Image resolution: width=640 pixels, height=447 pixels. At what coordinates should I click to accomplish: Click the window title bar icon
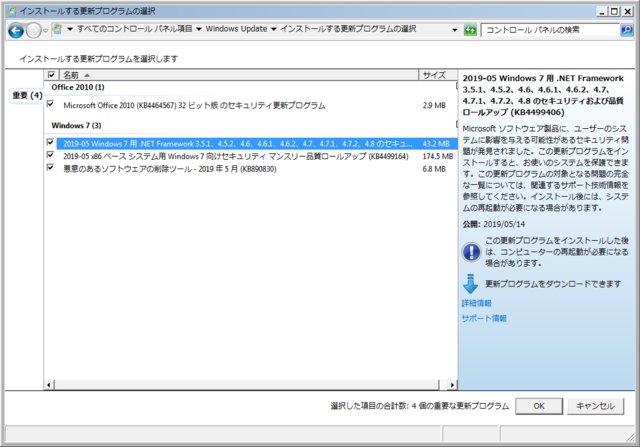pos(12,11)
